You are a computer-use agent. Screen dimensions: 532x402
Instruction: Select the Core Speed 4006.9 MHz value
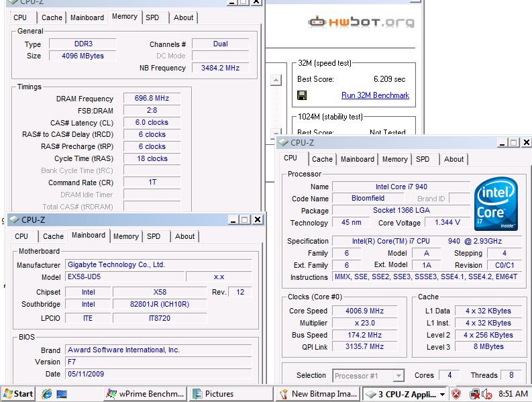[365, 311]
